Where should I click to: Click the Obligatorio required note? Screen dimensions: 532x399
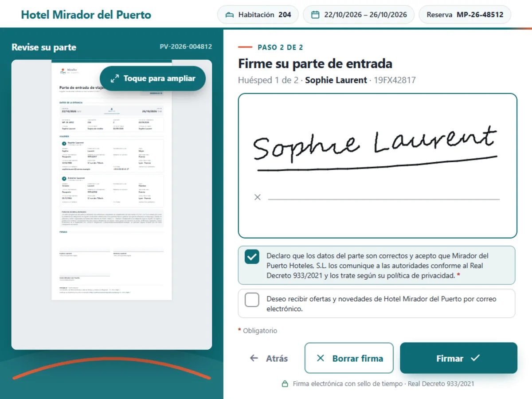[x=258, y=331]
